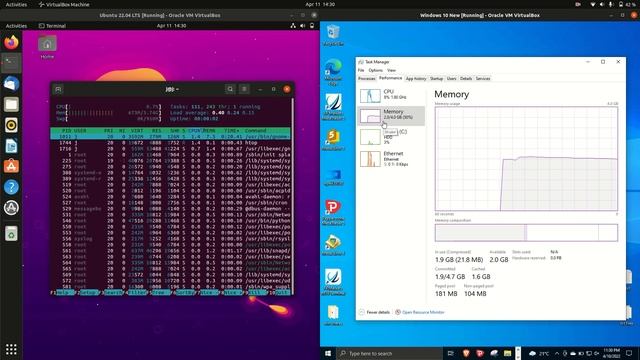Switch to the Details tab
The image size is (640, 360).
[466, 78]
